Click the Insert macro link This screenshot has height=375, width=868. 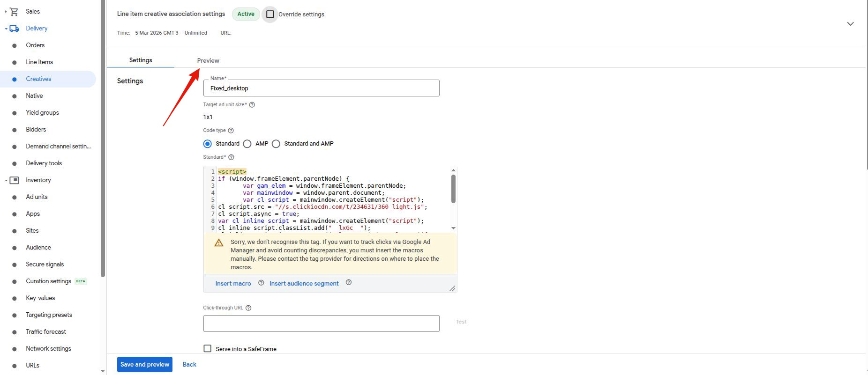(x=233, y=283)
